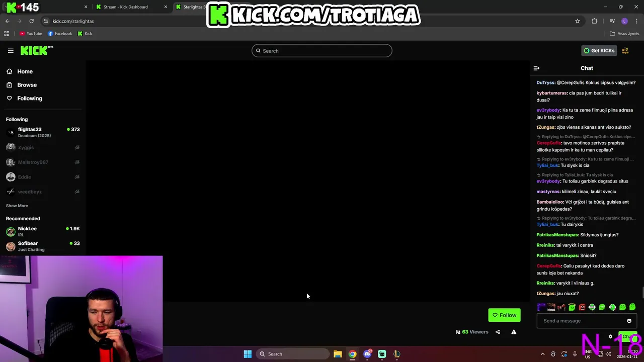Screen dimensions: 644x362
Task: Reload the page with refresh icon
Action: 31,21
